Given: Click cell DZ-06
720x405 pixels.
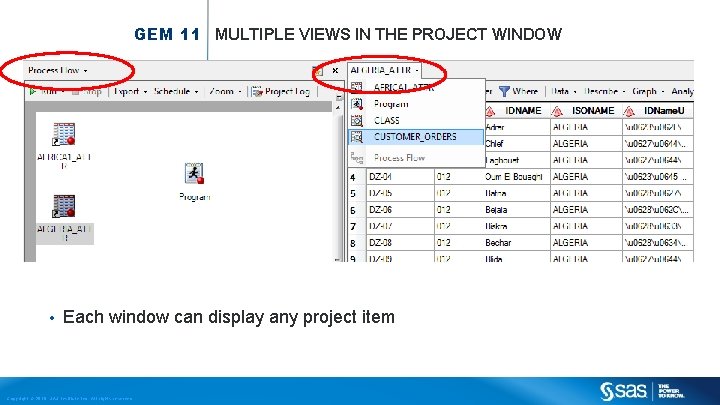Looking at the screenshot, I should 400,210.
